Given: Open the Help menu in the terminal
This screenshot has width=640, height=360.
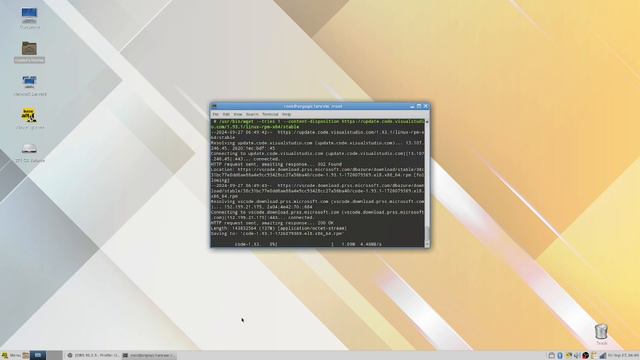Looking at the screenshot, I should point(286,114).
